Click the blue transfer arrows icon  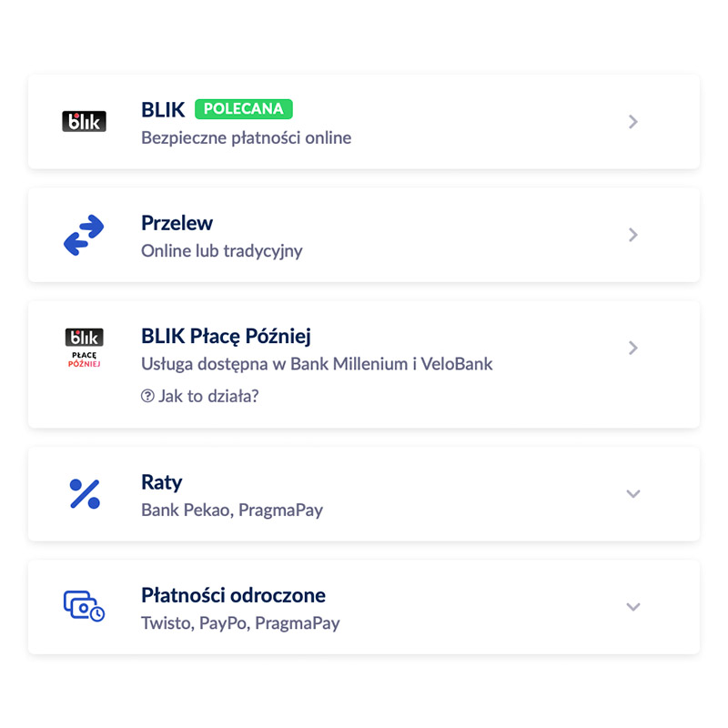pyautogui.click(x=84, y=235)
